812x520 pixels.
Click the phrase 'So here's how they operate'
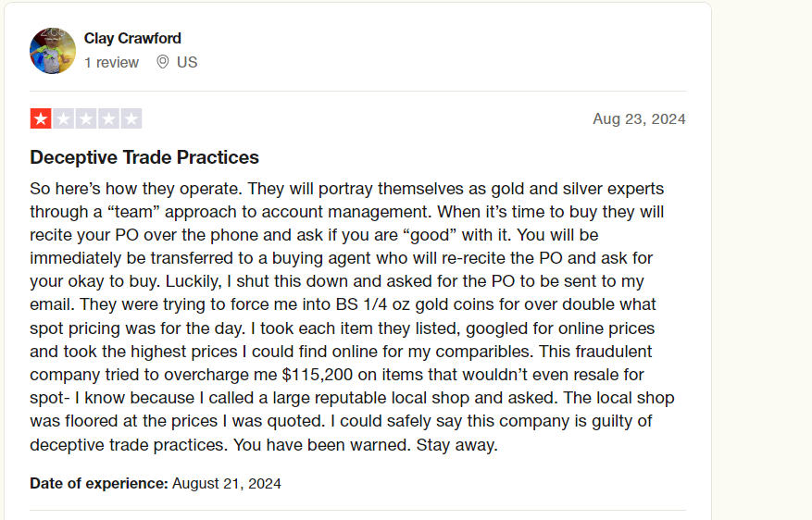[x=136, y=189]
